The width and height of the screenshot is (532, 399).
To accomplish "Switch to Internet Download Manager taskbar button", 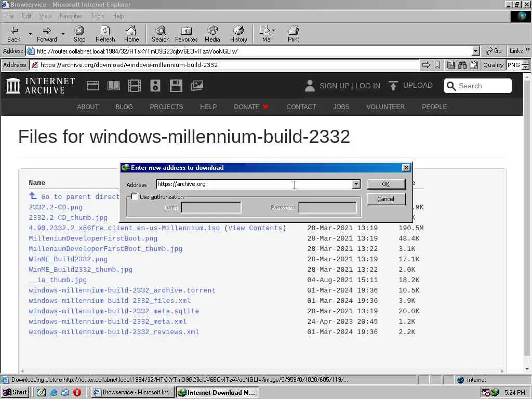I will 218,392.
